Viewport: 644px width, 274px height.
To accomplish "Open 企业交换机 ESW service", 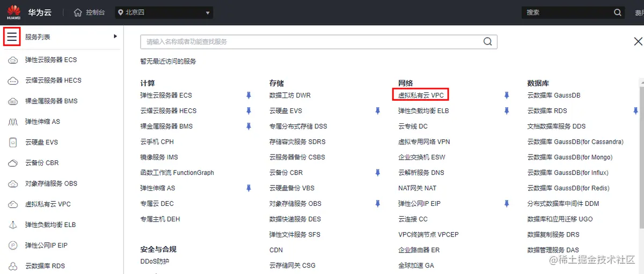I will pos(422,158).
